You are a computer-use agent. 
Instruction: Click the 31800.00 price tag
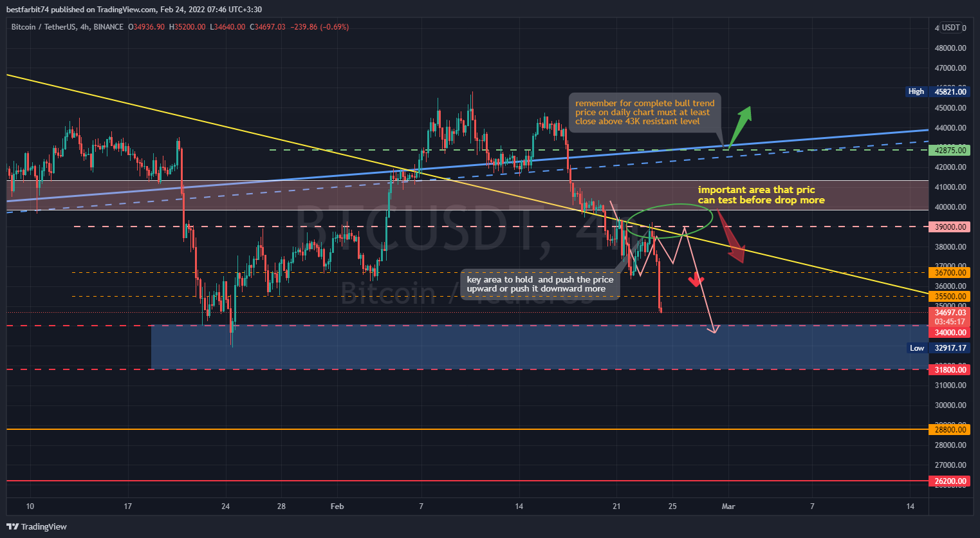point(950,369)
